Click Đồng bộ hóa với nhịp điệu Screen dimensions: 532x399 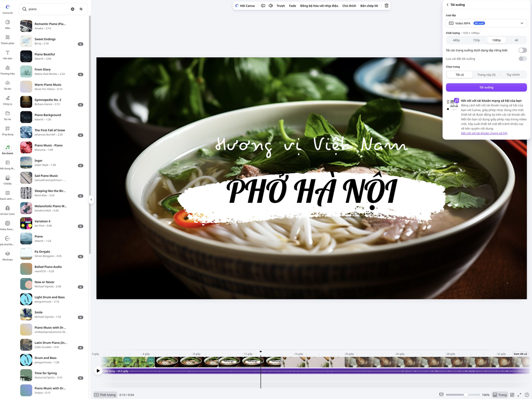(x=319, y=6)
